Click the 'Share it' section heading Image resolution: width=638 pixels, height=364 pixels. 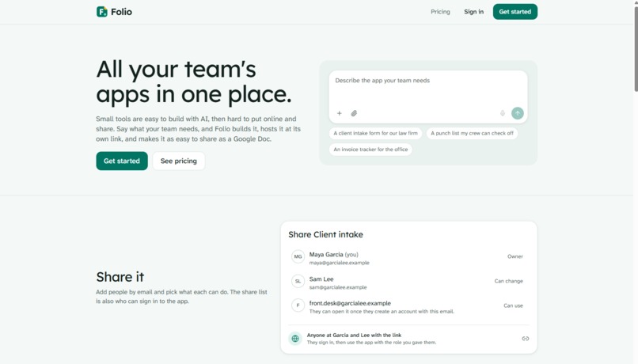120,277
